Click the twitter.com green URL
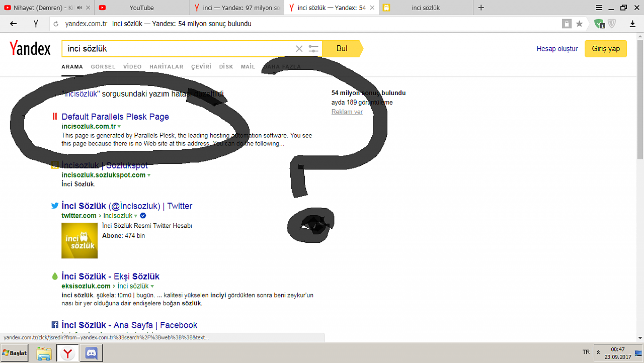The image size is (644, 363). coord(79,216)
